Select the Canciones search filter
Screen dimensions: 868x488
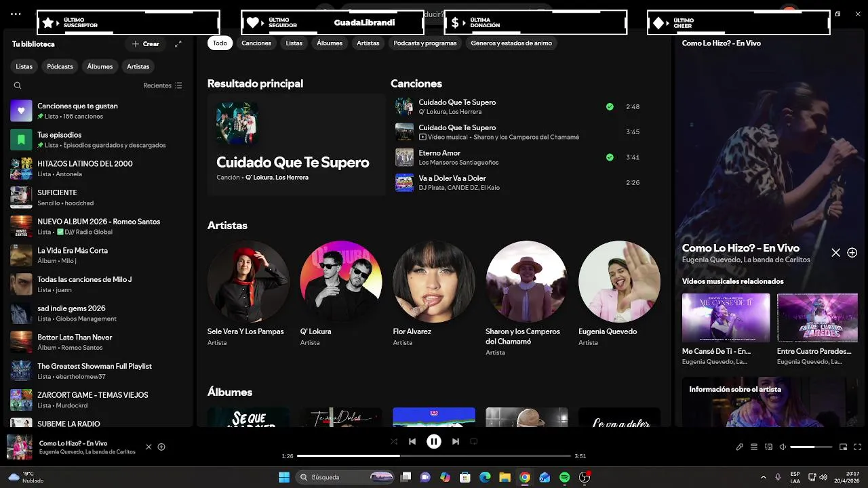pyautogui.click(x=256, y=43)
